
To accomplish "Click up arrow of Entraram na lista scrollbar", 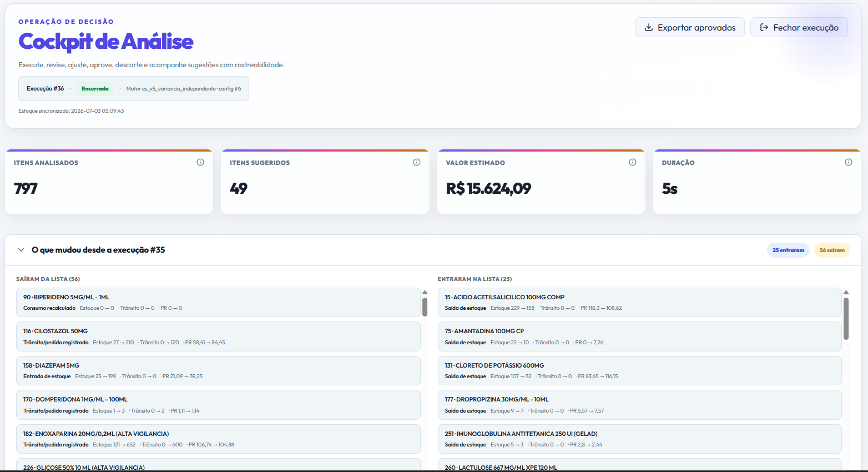I will click(846, 292).
